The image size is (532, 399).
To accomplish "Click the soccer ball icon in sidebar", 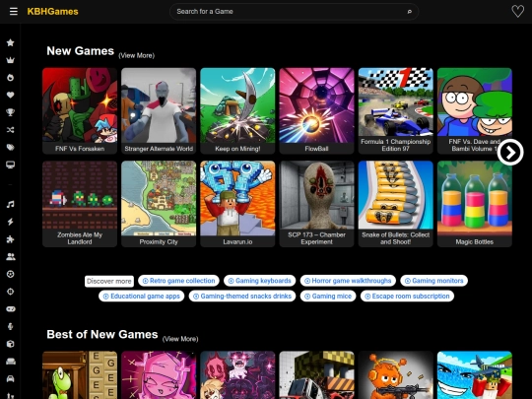I will 11,274.
